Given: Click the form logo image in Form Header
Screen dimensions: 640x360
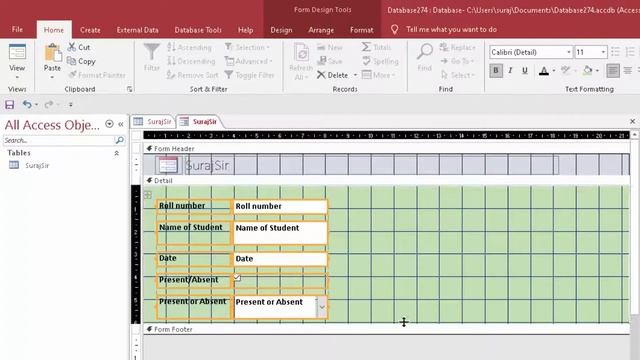Looking at the screenshot, I should [x=168, y=165].
